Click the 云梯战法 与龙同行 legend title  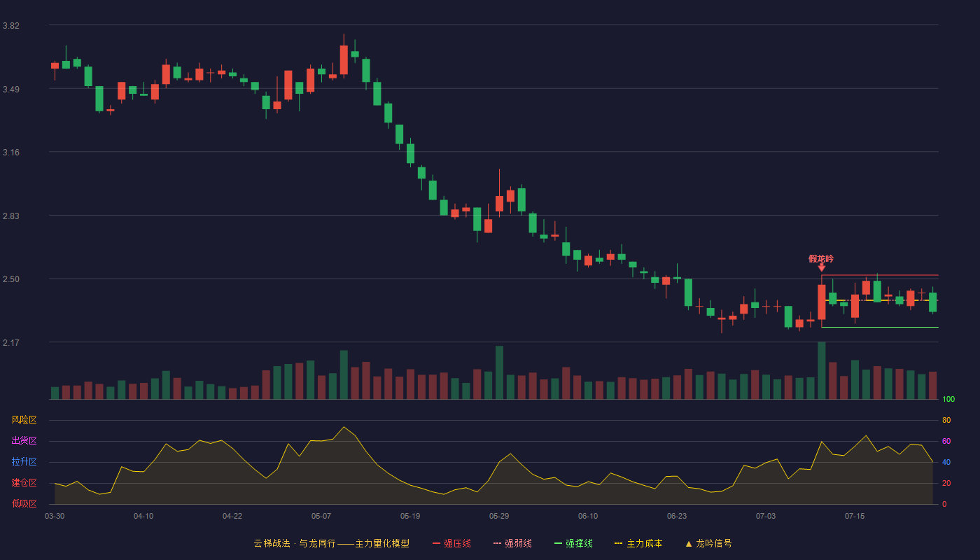pyautogui.click(x=331, y=543)
